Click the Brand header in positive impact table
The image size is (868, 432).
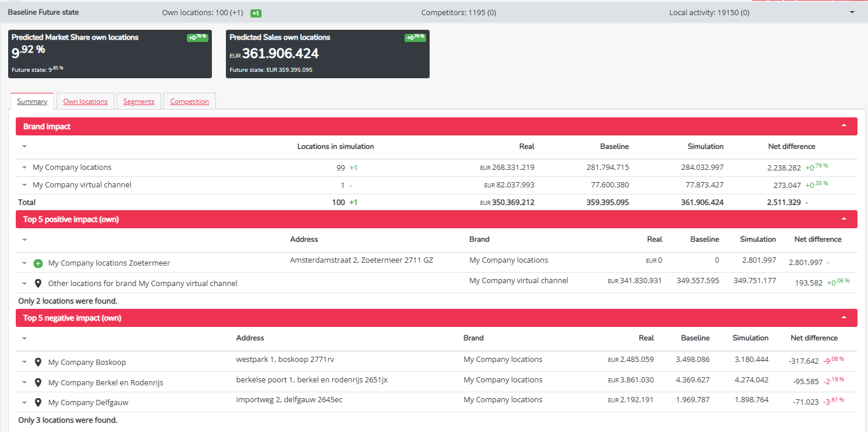pyautogui.click(x=479, y=239)
